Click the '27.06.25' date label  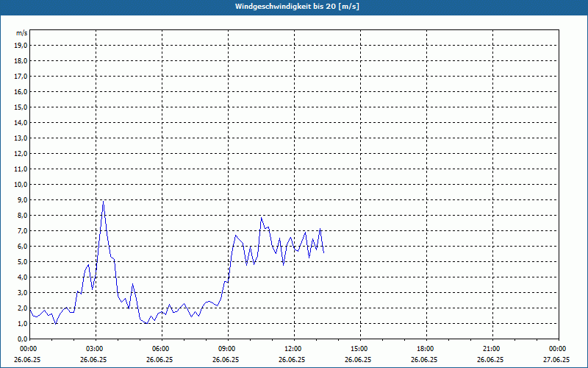[x=556, y=359]
